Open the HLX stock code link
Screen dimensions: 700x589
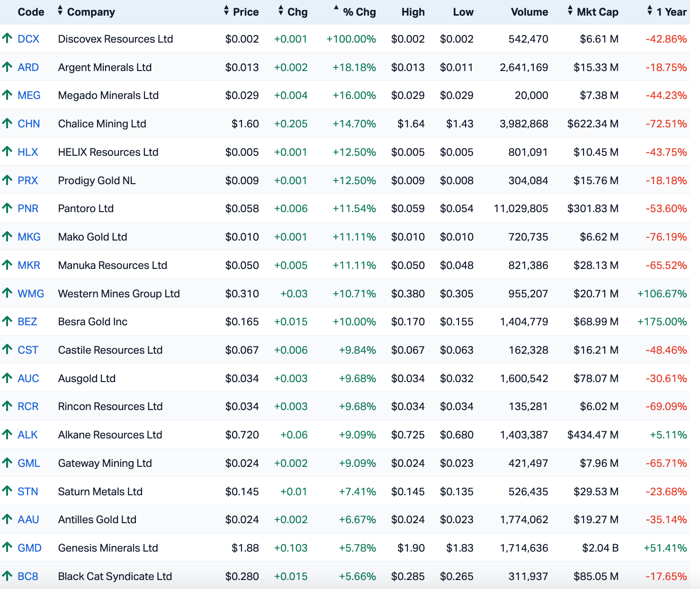click(x=28, y=152)
